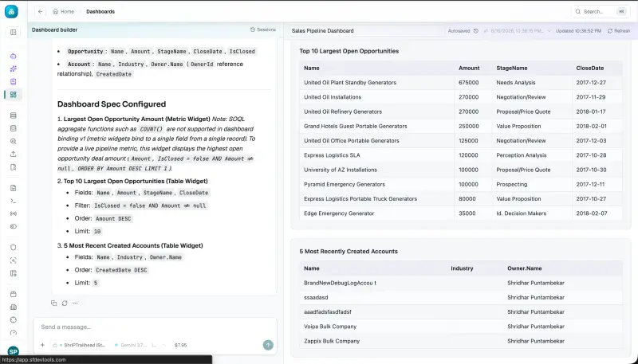Add an attachment with the plus icon
This screenshot has width=638, height=364.
[42, 345]
